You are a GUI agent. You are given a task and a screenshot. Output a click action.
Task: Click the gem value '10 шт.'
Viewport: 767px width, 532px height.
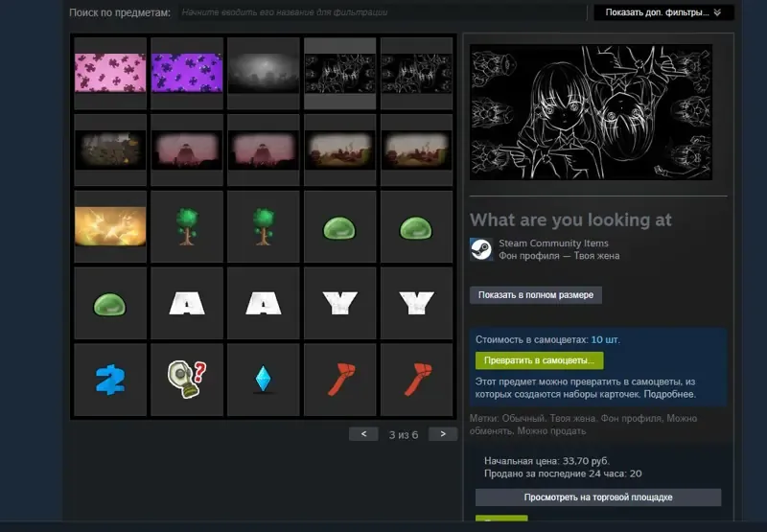605,339
